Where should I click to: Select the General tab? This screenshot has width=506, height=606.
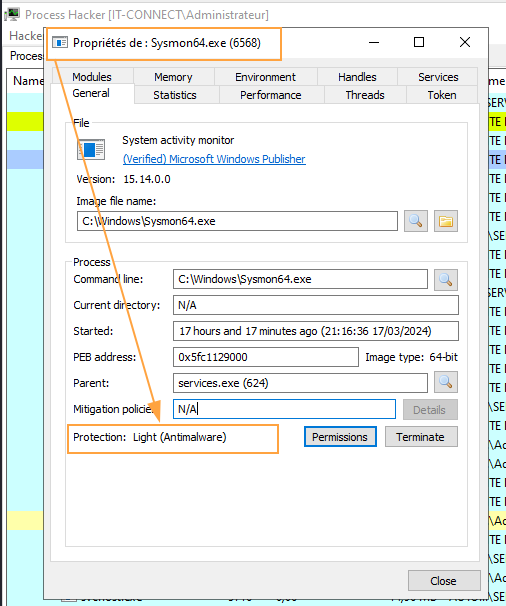coord(91,93)
